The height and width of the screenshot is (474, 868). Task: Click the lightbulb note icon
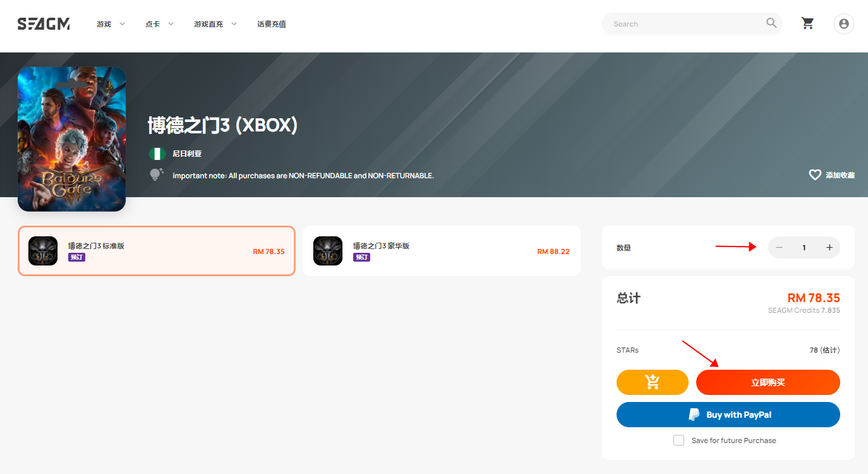156,174
